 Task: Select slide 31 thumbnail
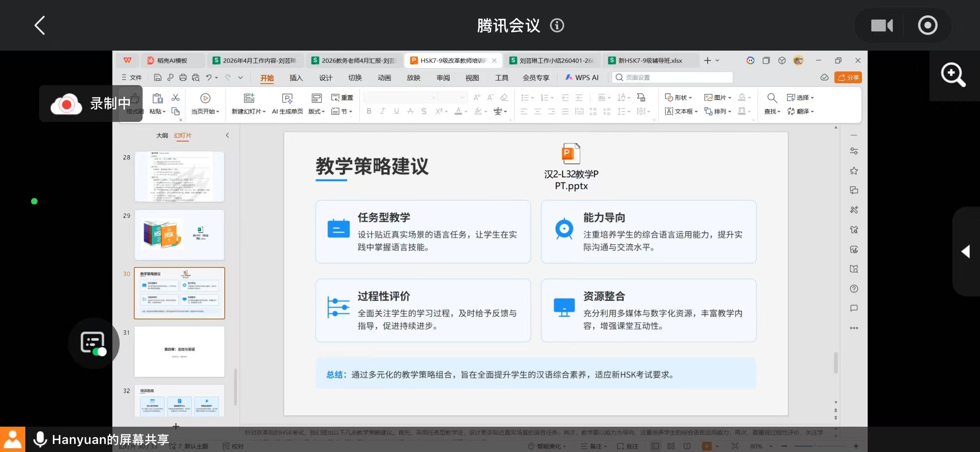click(x=179, y=351)
